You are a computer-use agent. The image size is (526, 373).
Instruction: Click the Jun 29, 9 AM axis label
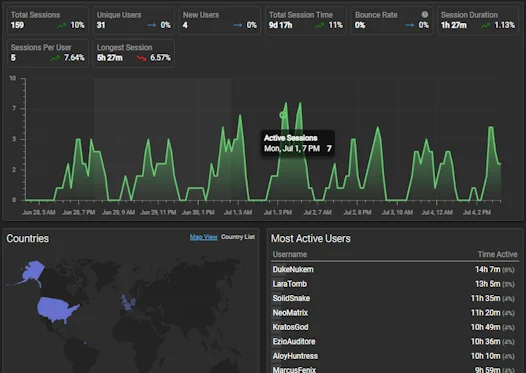click(118, 212)
